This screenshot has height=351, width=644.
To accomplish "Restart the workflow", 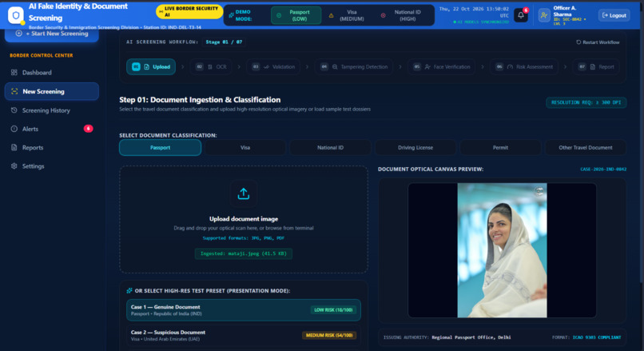I will coord(598,42).
